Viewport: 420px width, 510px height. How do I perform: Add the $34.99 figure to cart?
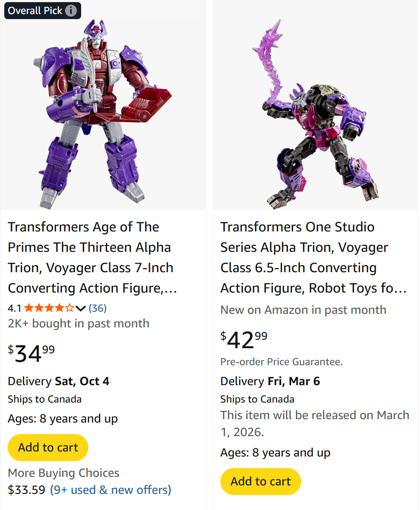click(x=48, y=447)
